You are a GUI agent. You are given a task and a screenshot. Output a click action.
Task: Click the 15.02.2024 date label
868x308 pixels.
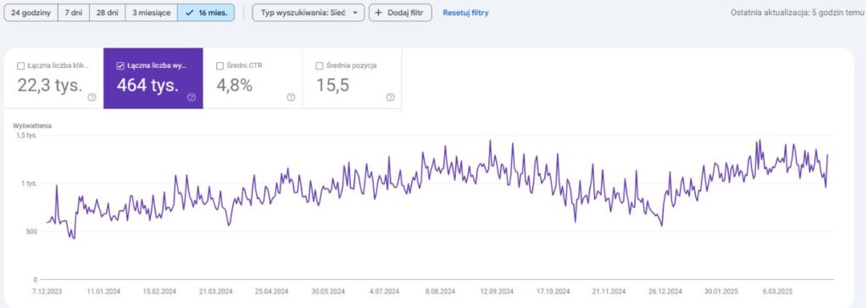[159, 291]
